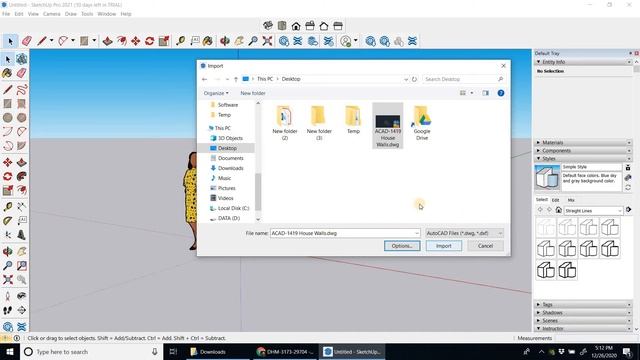Select the Walk footprints tool
640x360 pixels.
click(7, 310)
